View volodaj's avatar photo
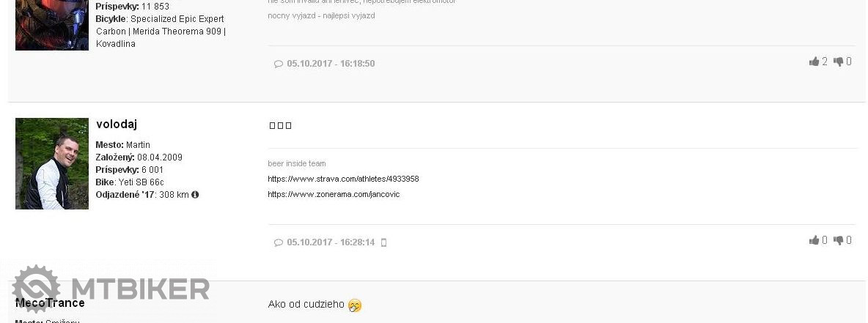868x323 pixels. [x=52, y=164]
